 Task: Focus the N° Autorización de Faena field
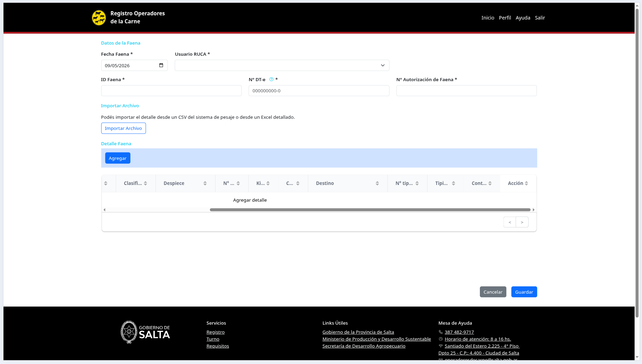coord(466,91)
